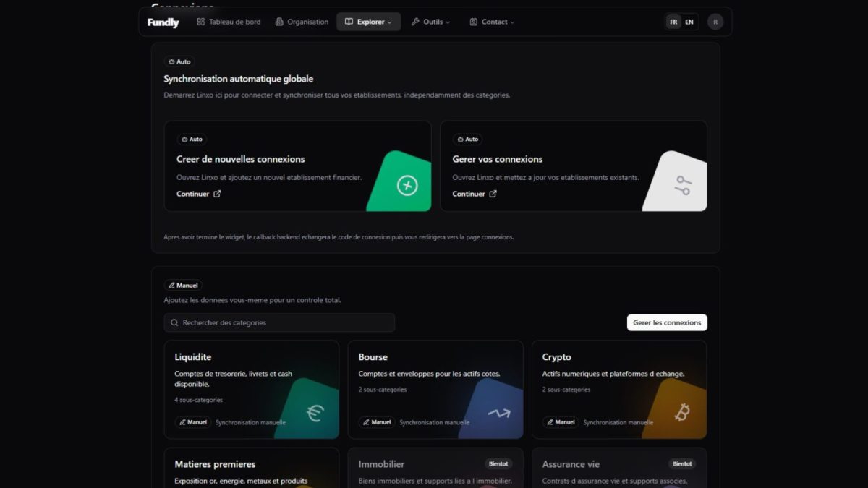
Task: Click the trend arrow icon on Bourse
Action: 498,413
